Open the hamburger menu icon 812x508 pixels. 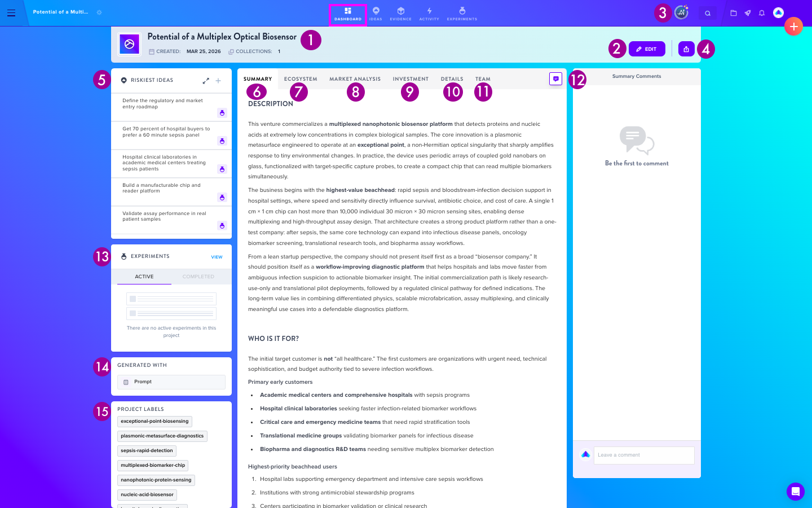[x=11, y=12]
